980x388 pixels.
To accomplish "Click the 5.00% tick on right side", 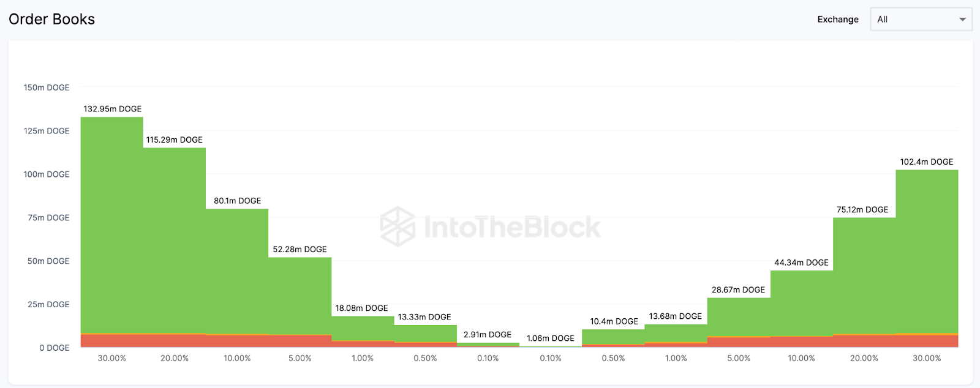I will click(x=739, y=358).
